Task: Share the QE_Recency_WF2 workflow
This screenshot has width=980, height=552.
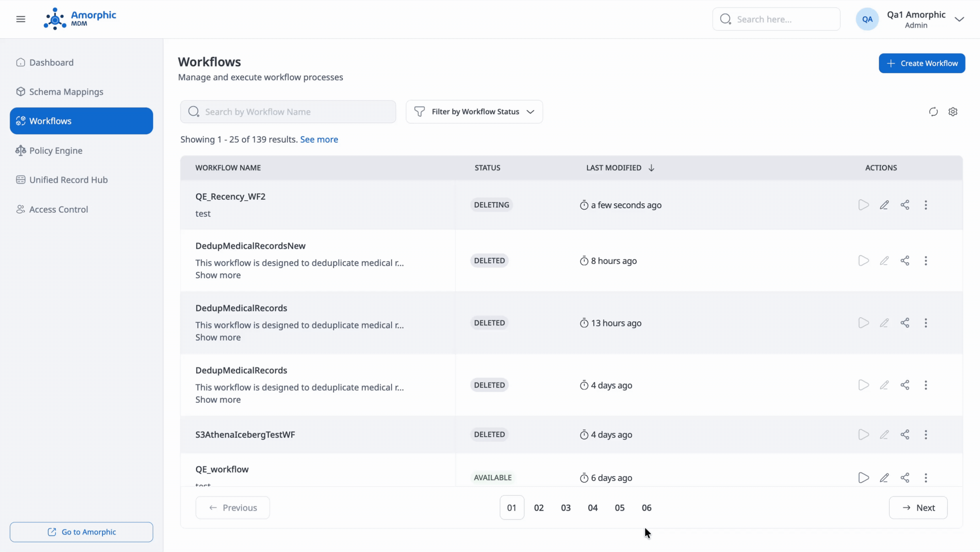Action: (x=905, y=205)
